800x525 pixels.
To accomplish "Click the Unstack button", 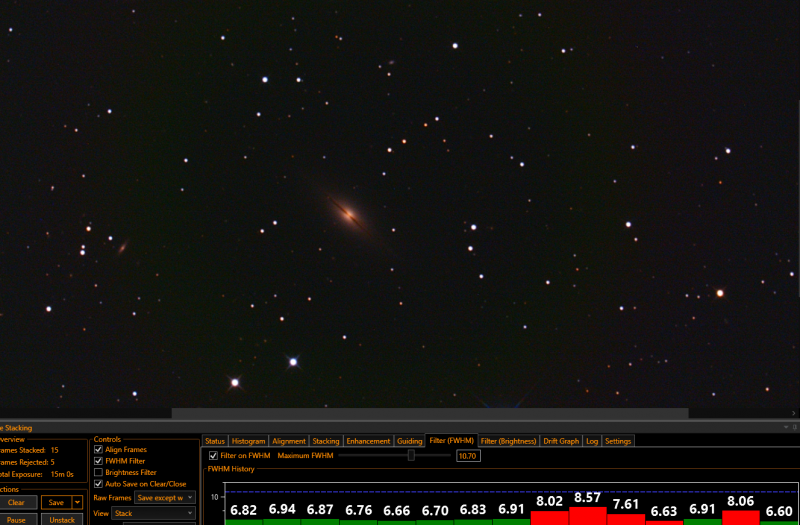I will 62,519.
